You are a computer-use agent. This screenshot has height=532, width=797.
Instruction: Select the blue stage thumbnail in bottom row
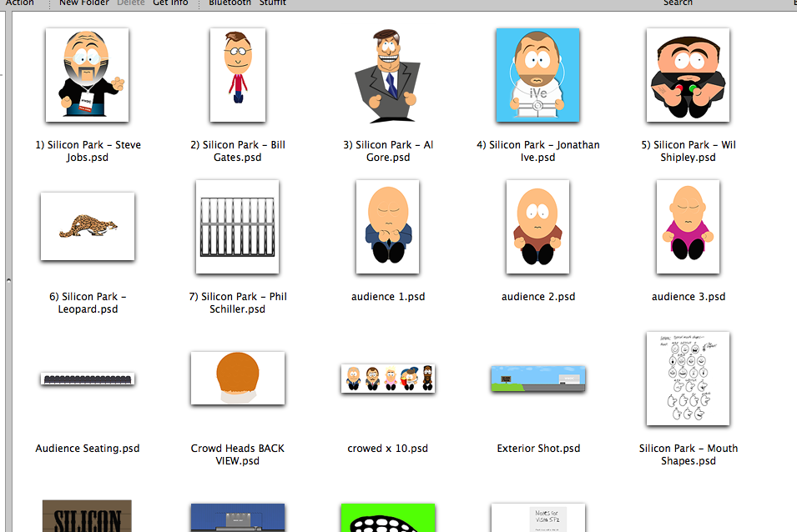point(238,518)
